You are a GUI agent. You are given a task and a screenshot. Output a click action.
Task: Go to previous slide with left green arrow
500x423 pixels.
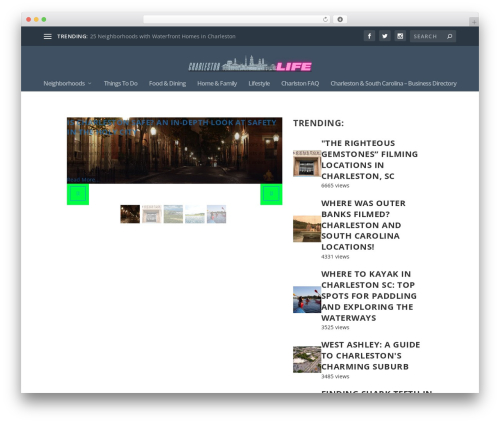coord(78,194)
